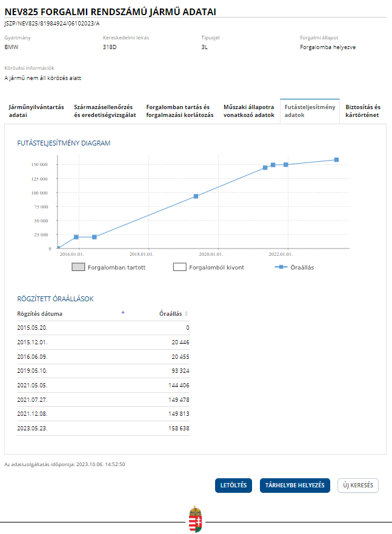Click the 2021.07.27 chart data point
This screenshot has height=534, width=392.
pos(273,165)
